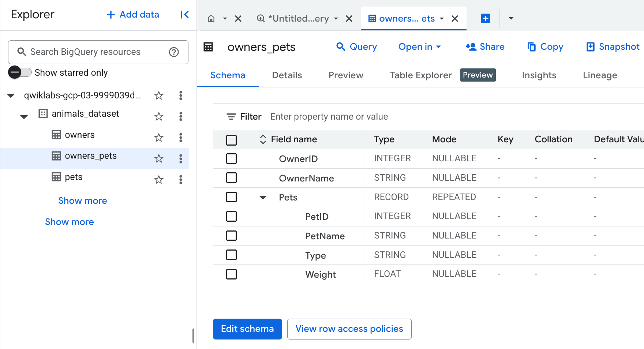Viewport: 644px width, 349px height.
Task: Sort fields using the Field name sort arrows
Action: click(263, 139)
